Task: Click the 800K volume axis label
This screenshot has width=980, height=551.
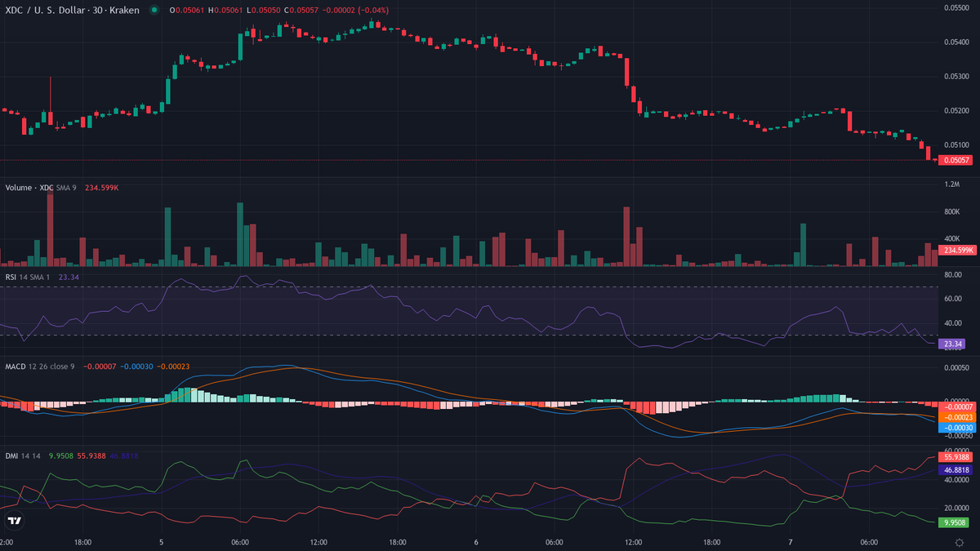Action: click(952, 212)
